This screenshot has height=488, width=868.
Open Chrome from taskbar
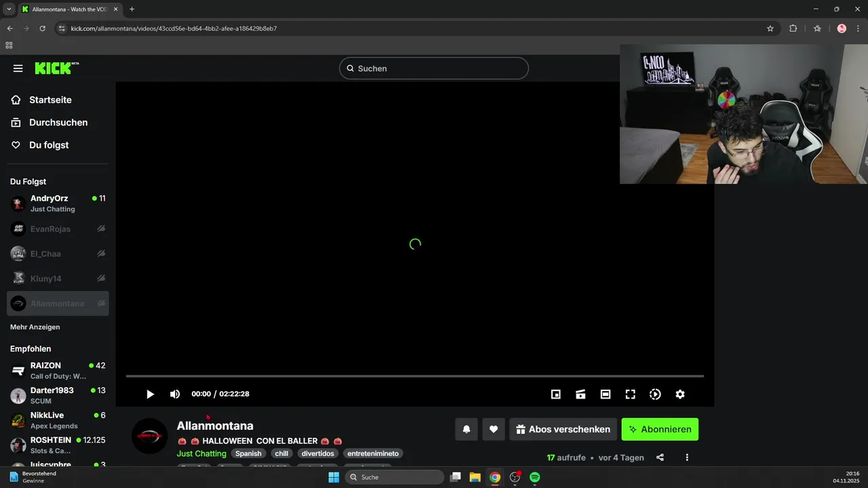click(x=495, y=477)
